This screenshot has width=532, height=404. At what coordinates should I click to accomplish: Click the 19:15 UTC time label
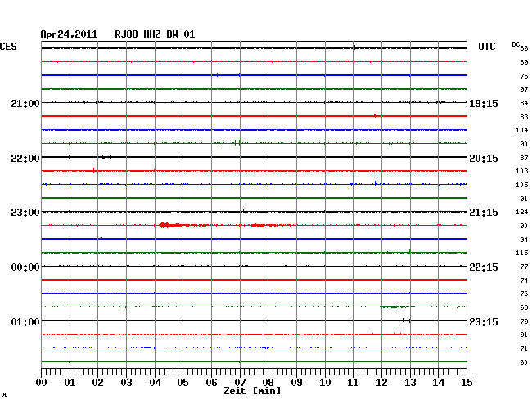click(484, 103)
